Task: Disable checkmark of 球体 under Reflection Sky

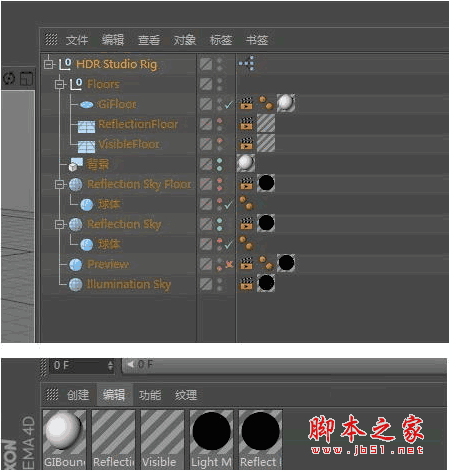Action: point(228,245)
